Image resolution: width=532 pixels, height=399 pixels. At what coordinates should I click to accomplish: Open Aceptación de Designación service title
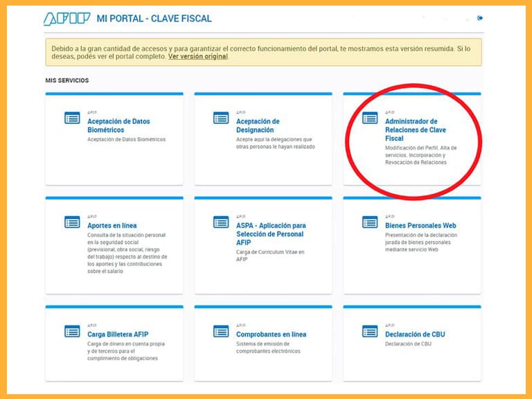(x=258, y=125)
